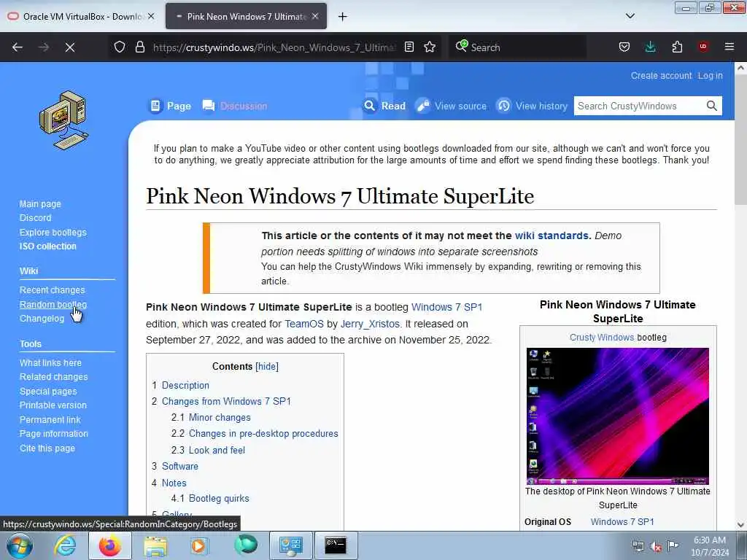Viewport: 747px width, 560px height.
Task: Open the Discord sidebar link
Action: 35,217
